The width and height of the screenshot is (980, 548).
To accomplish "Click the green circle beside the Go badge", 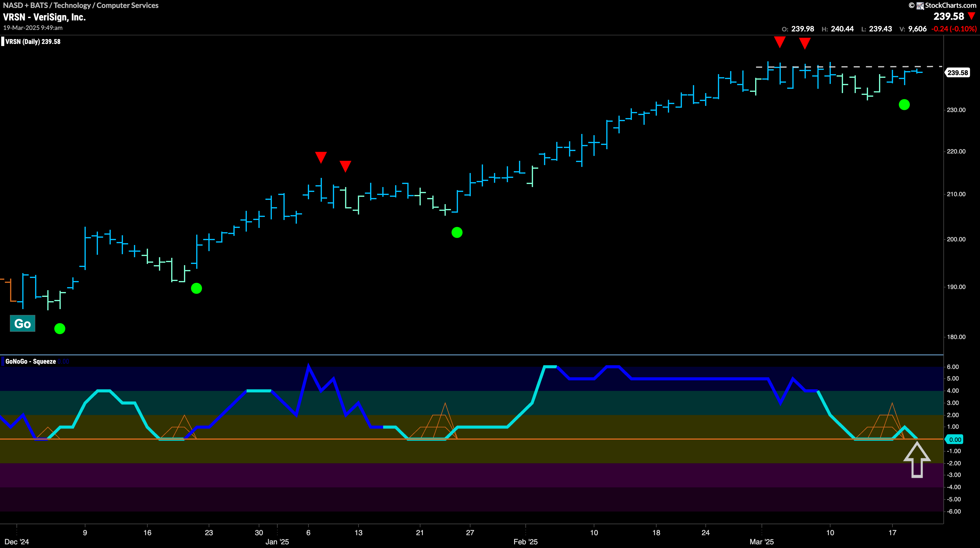I will pyautogui.click(x=60, y=328).
